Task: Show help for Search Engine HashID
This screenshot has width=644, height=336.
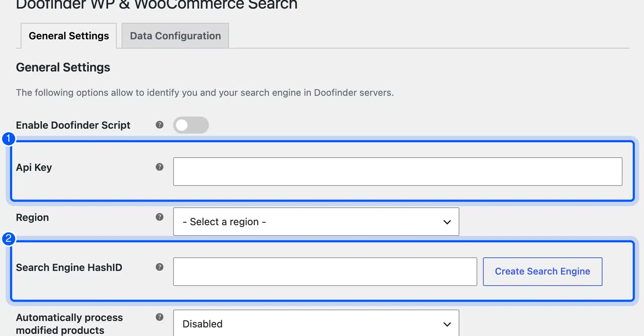Action: [160, 267]
